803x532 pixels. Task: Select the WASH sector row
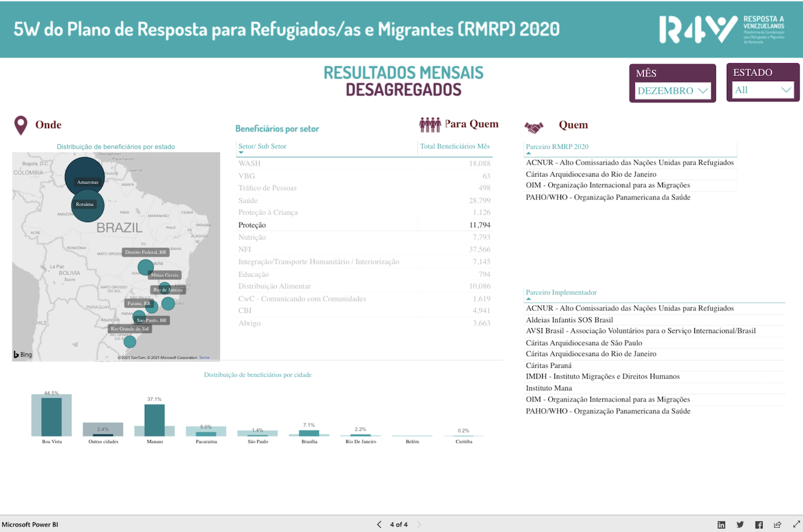[364, 164]
